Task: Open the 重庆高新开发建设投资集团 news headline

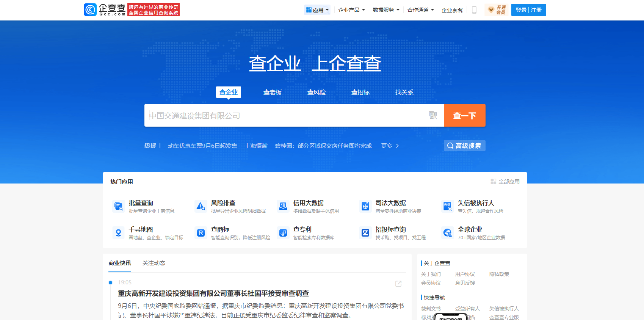Action: click(213, 293)
